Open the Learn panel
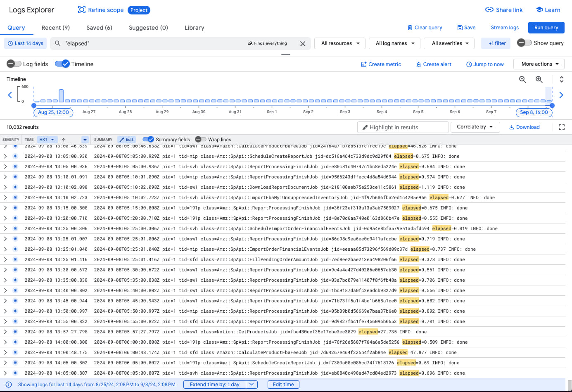The height and width of the screenshot is (392, 572). pos(548,10)
